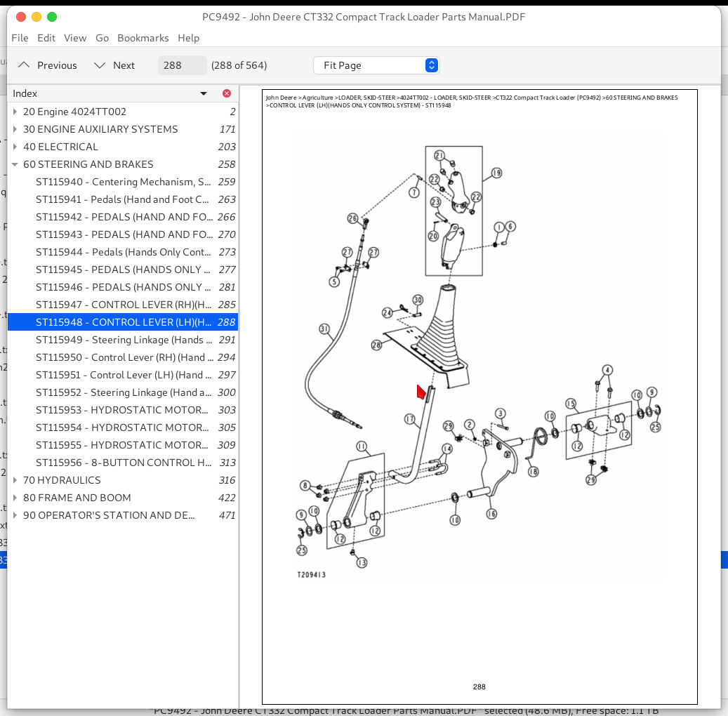
Task: Expand the 70 HYDRAULICS section
Action: pyautogui.click(x=15, y=480)
